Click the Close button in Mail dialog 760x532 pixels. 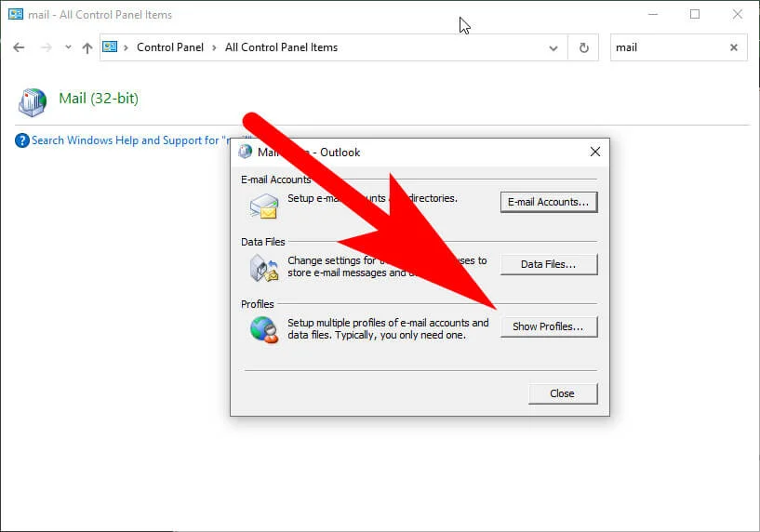pyautogui.click(x=563, y=393)
